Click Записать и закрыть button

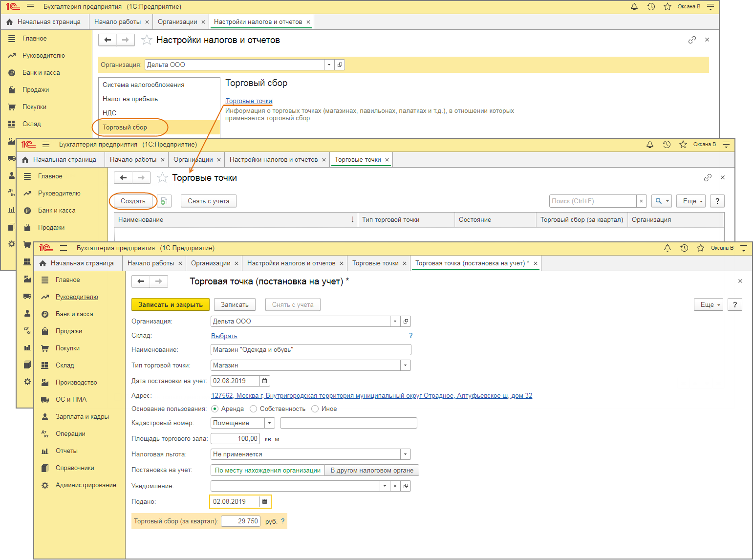(x=171, y=304)
